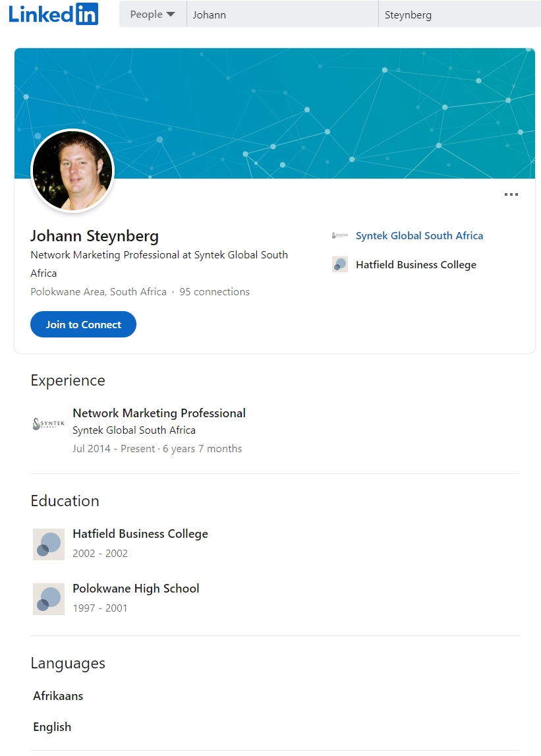
Task: Open Johann Steynberg's profile photo
Action: [72, 171]
